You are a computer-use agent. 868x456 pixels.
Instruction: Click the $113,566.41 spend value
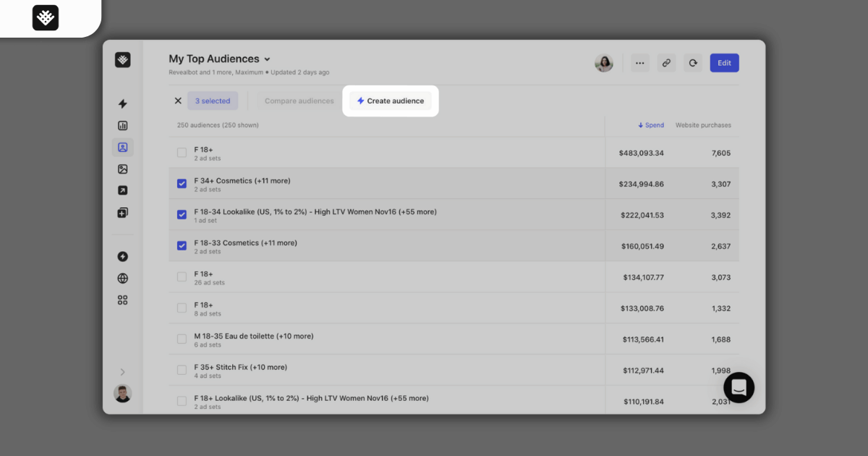tap(643, 340)
